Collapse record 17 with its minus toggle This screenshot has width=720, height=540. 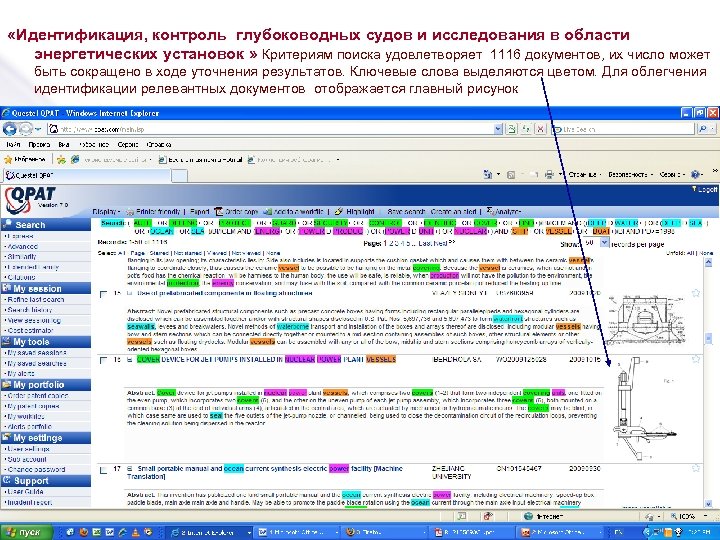pos(130,469)
